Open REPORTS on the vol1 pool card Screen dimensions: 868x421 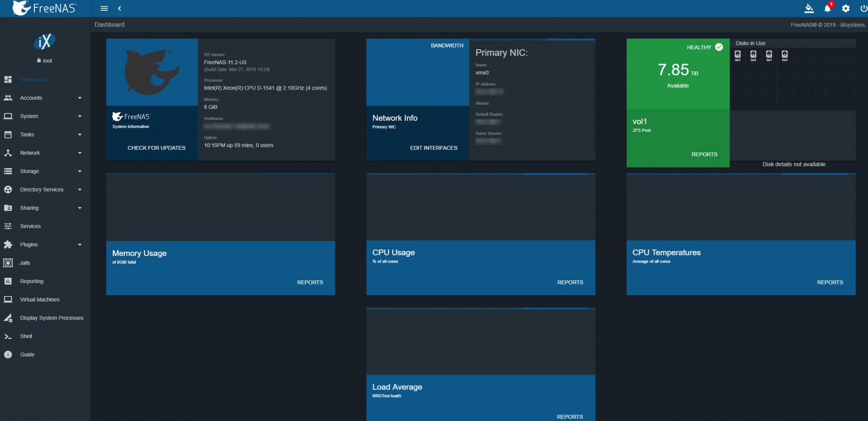pos(704,155)
